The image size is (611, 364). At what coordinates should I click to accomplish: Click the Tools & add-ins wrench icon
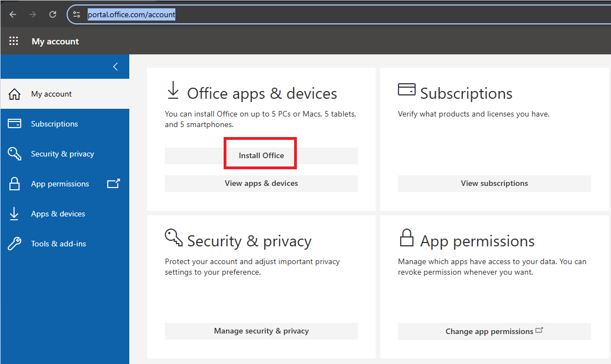click(15, 244)
